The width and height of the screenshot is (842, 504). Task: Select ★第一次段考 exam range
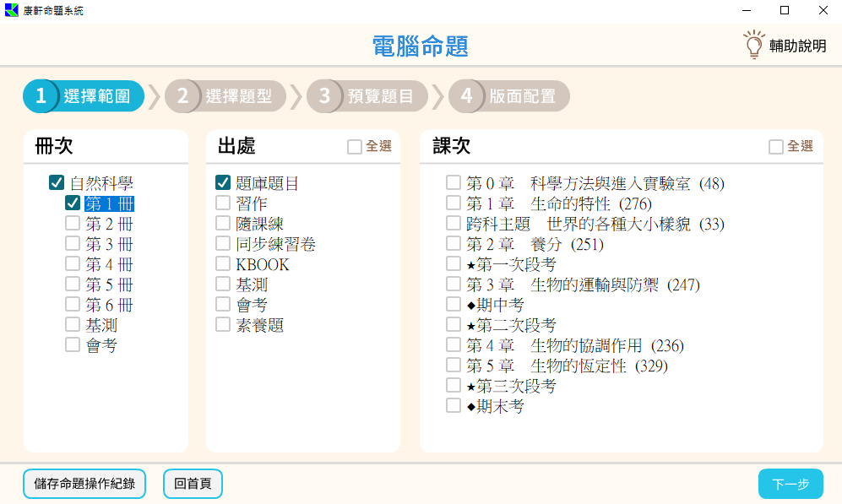tap(454, 263)
